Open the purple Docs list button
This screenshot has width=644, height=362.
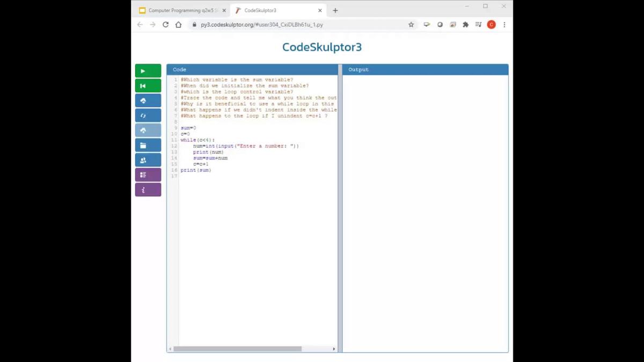pos(148,175)
